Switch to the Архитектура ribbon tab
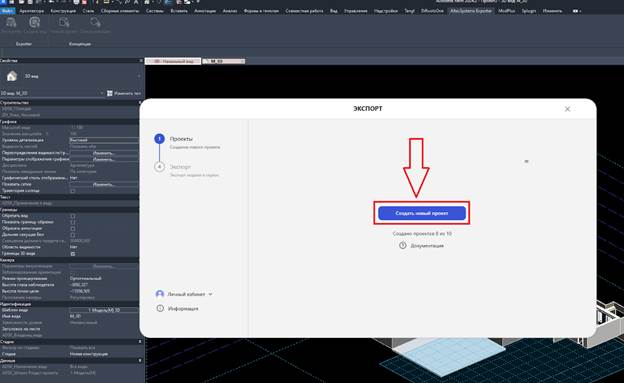The height and width of the screenshot is (383, 624). [x=31, y=11]
